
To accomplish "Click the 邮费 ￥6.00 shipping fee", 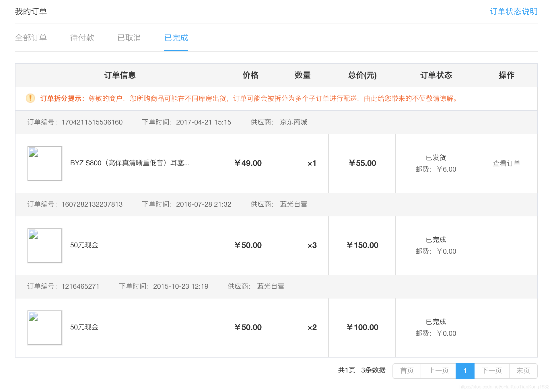I will (436, 169).
